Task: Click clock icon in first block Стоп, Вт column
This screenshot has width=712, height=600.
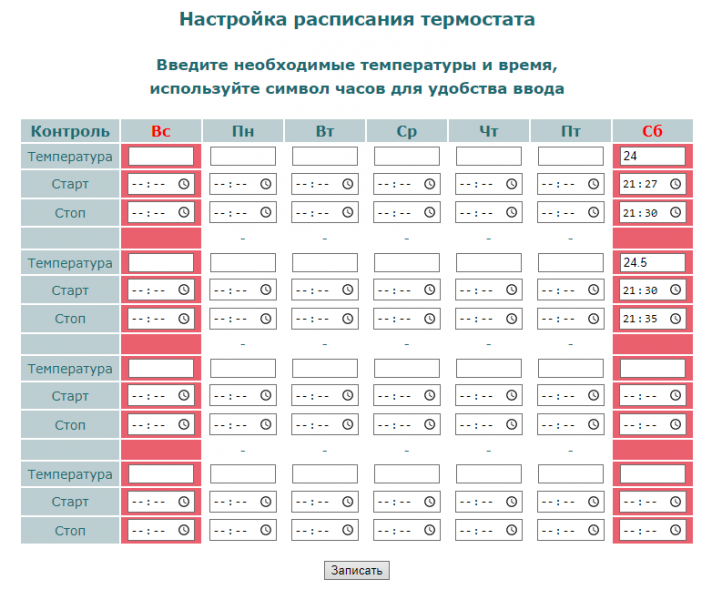Action: 347,213
